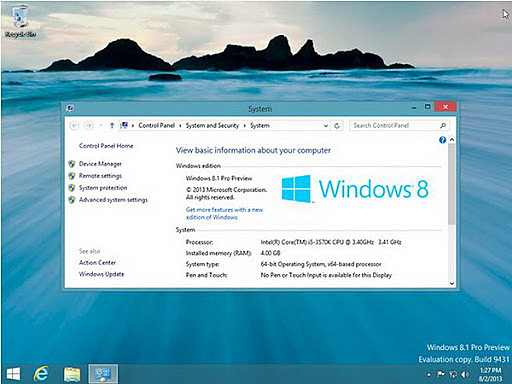Open the address bar history dropdown
The width and height of the screenshot is (512, 384).
[326, 126]
